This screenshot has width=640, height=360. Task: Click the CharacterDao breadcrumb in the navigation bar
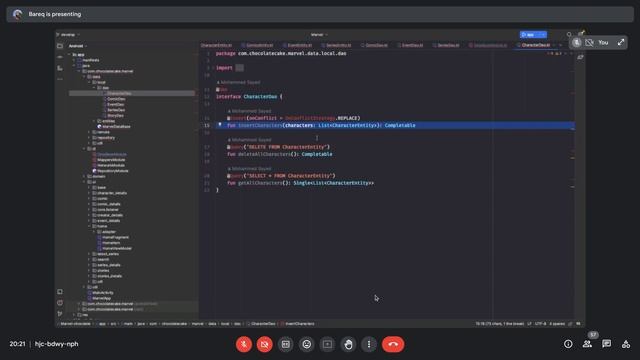(x=261, y=324)
